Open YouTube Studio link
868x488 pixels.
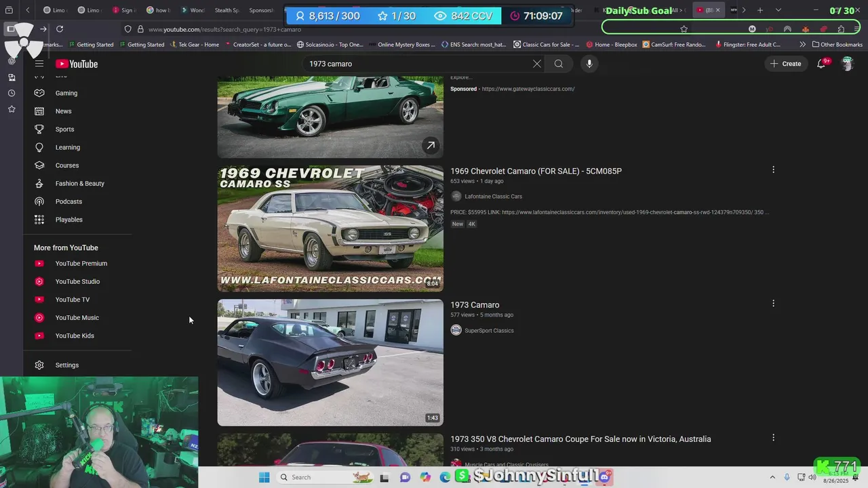[x=78, y=281]
